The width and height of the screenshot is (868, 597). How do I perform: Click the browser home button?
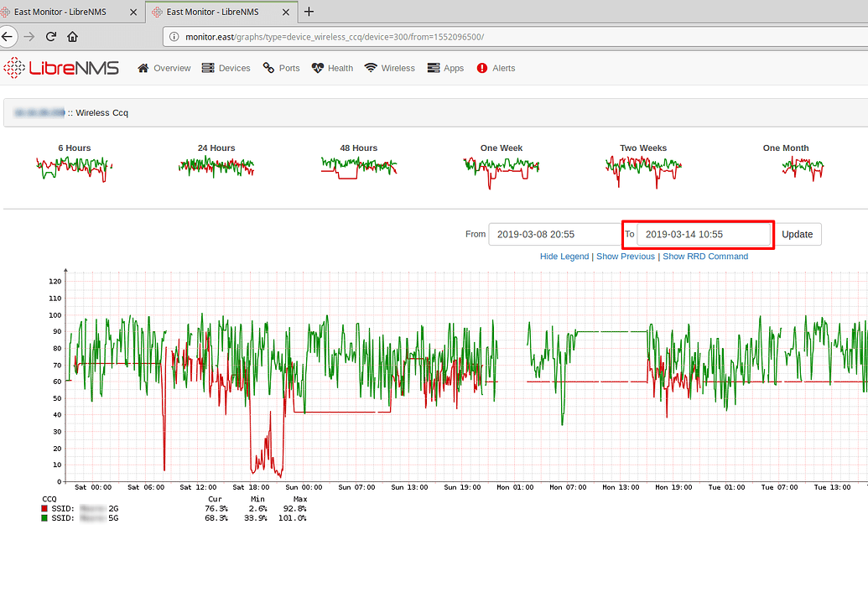73,36
